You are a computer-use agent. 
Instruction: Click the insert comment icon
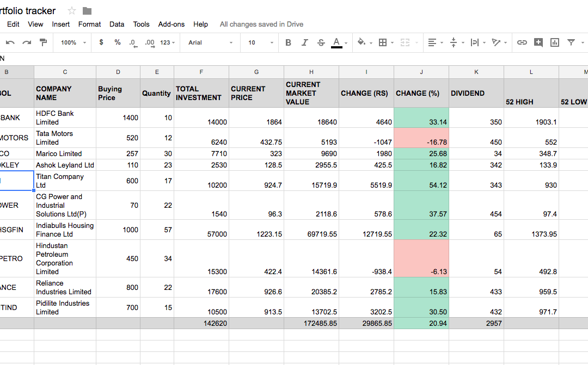(x=538, y=43)
